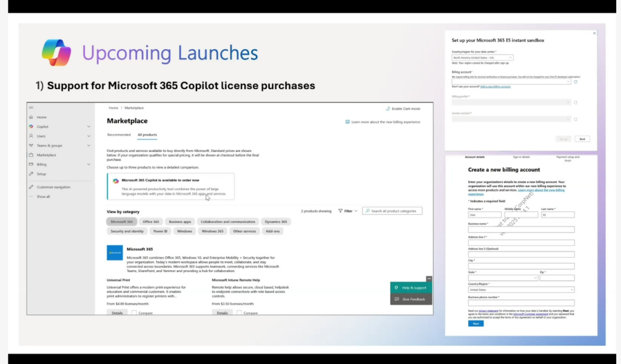Click the hamburger menu icon atop the sidebar
The height and width of the screenshot is (364, 621).
(31, 108)
